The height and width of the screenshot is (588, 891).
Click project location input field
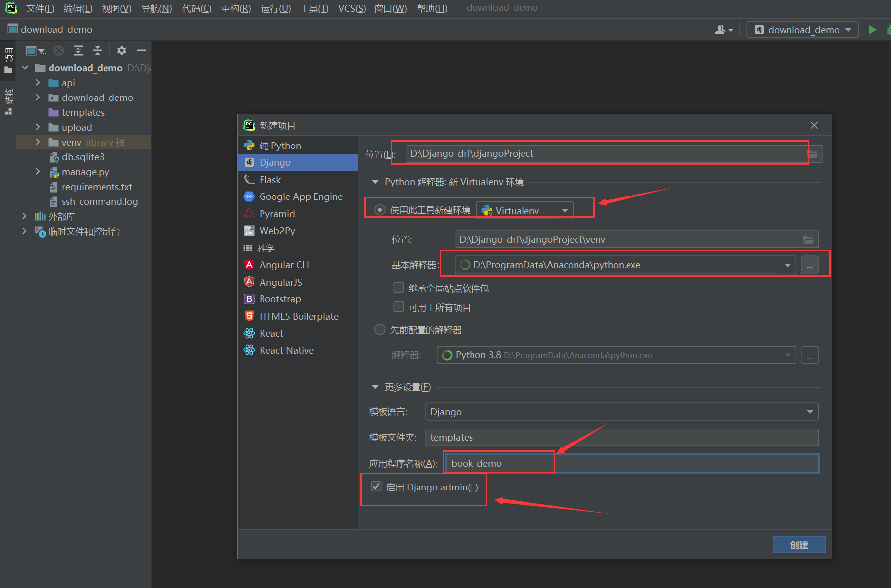[x=606, y=154]
